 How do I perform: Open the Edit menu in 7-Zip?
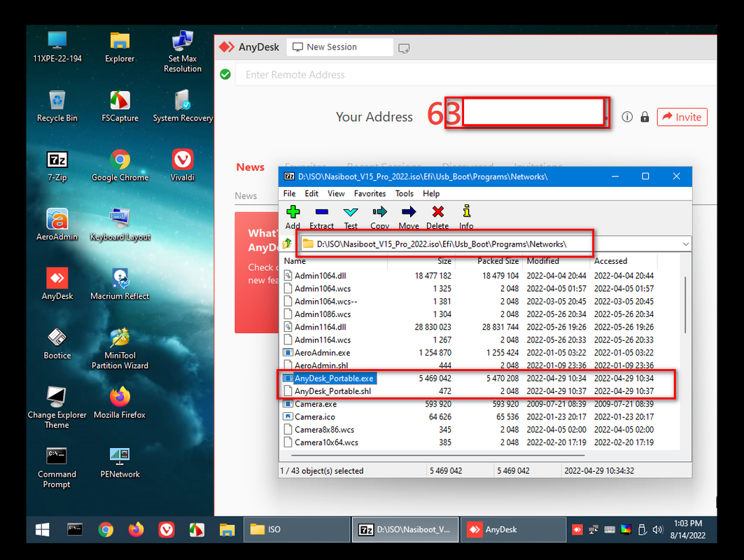pos(311,194)
